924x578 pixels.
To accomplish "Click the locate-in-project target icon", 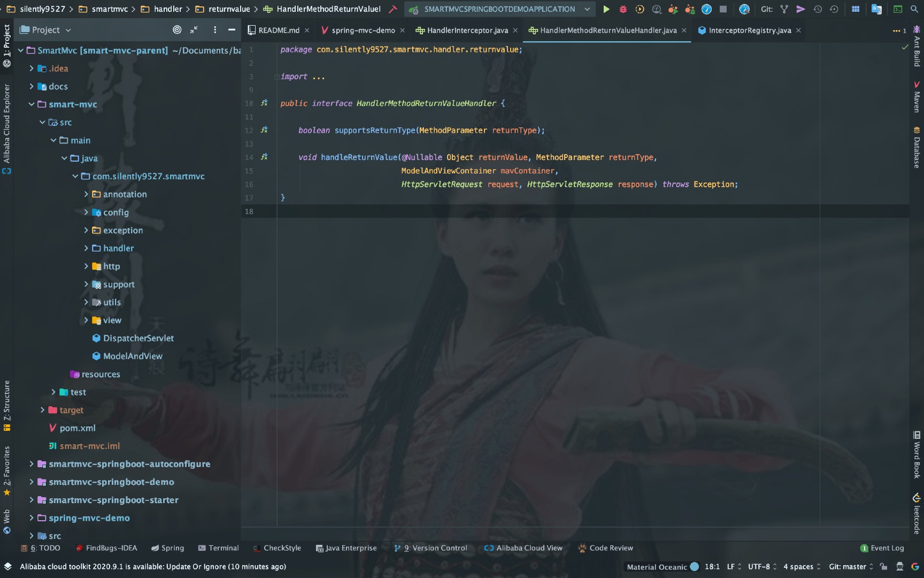I will point(177,30).
